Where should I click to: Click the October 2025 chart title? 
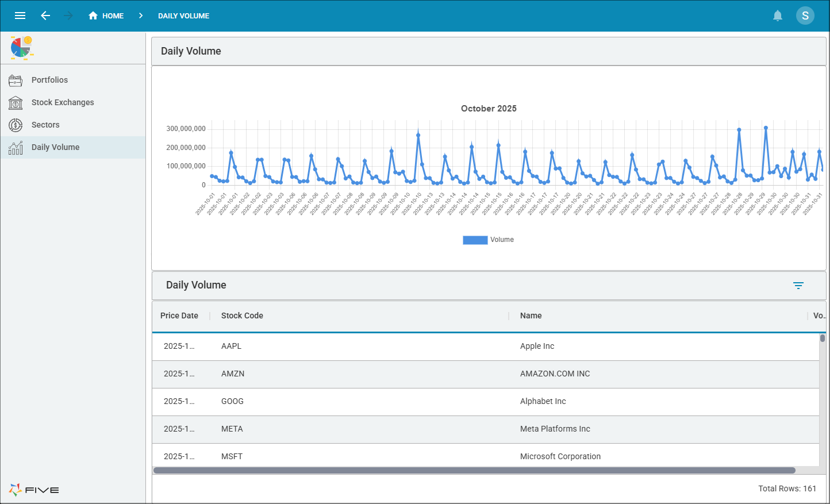489,109
